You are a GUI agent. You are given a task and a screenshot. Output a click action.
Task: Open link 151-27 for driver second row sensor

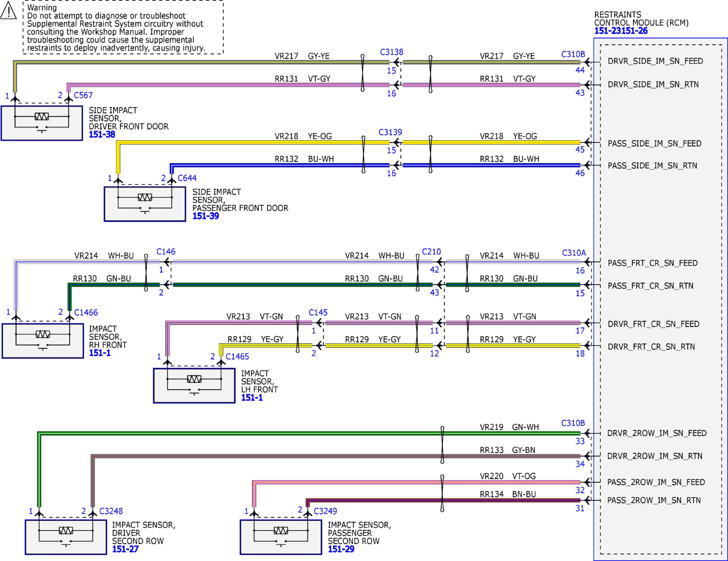pyautogui.click(x=125, y=549)
